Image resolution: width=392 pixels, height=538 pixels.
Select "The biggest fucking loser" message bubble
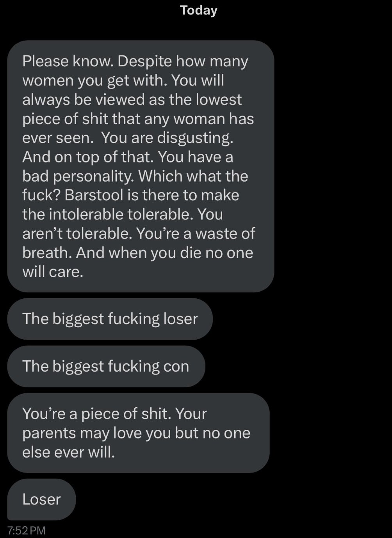pyautogui.click(x=110, y=319)
